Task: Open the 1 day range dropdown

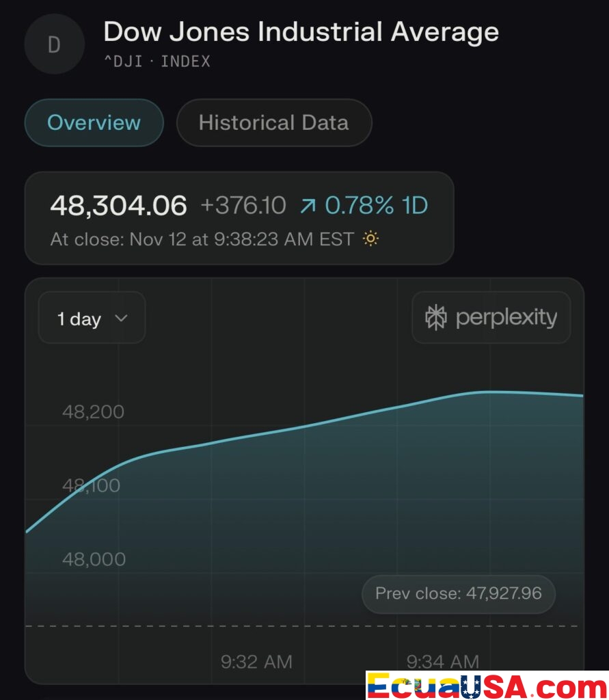Action: [x=92, y=319]
